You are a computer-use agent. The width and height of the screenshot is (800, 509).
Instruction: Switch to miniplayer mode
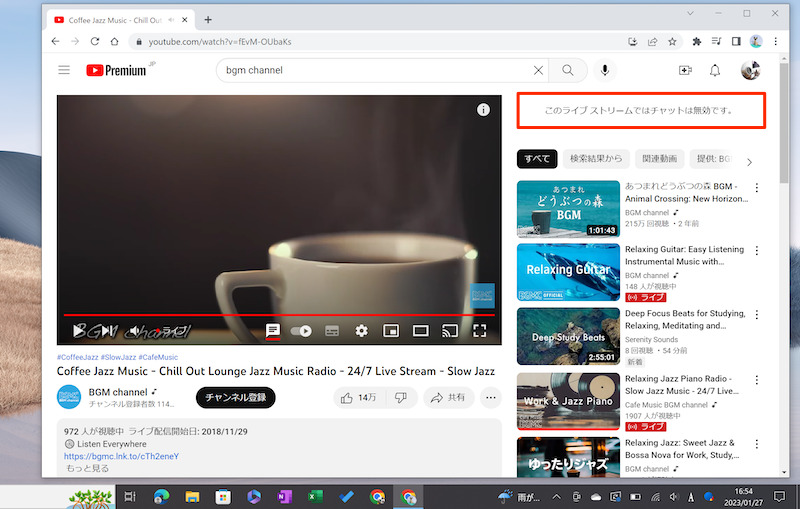pos(391,331)
